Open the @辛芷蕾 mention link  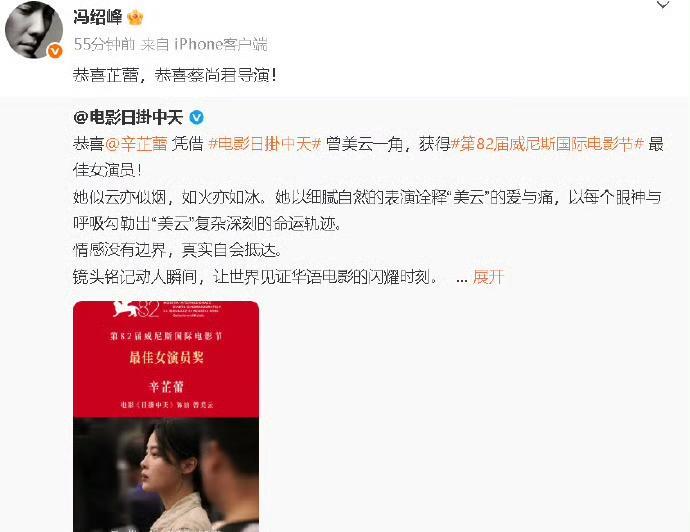pos(136,144)
